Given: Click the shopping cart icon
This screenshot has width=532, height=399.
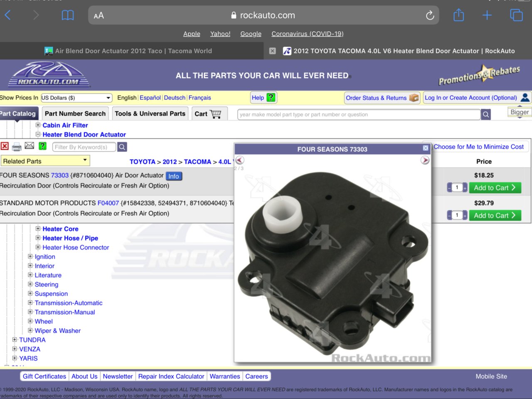Looking at the screenshot, I should point(216,114).
